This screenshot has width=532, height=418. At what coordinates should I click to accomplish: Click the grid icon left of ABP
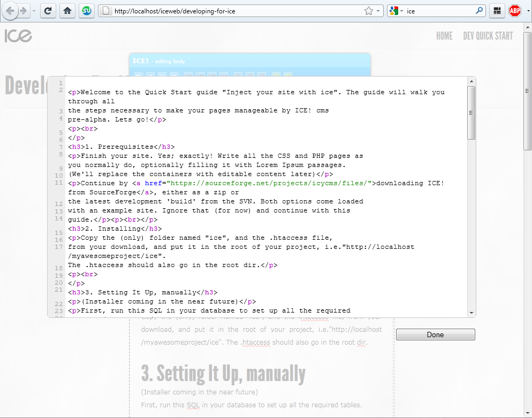pos(497,11)
